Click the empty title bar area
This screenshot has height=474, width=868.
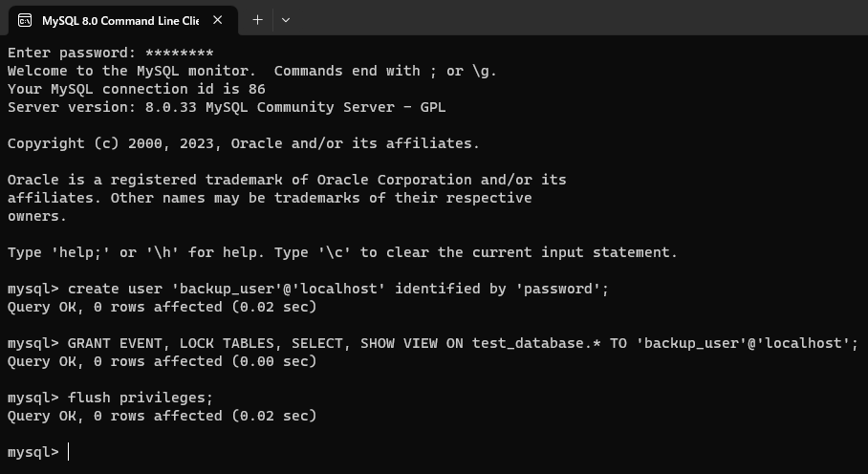581,18
